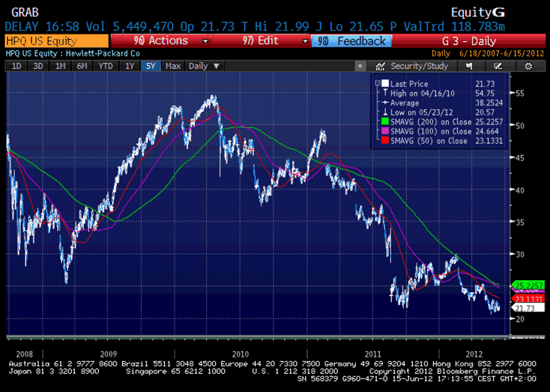Click the annotation pencil icon
The width and height of the screenshot is (550, 392).
(x=498, y=66)
